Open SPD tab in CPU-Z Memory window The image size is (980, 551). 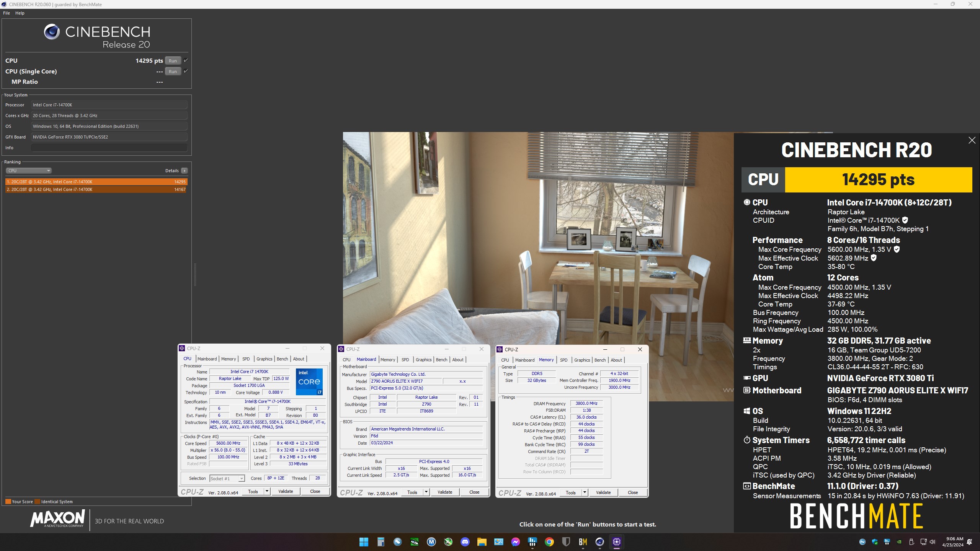coord(563,360)
